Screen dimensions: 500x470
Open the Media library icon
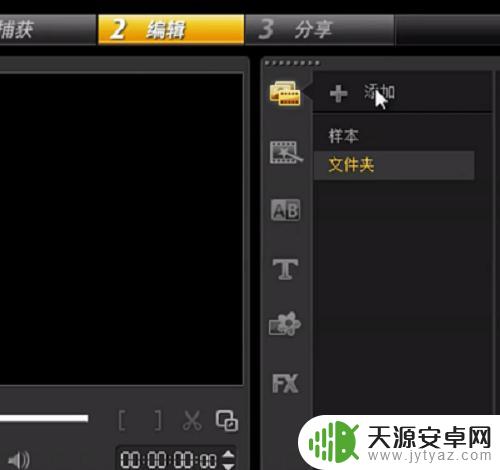(285, 93)
